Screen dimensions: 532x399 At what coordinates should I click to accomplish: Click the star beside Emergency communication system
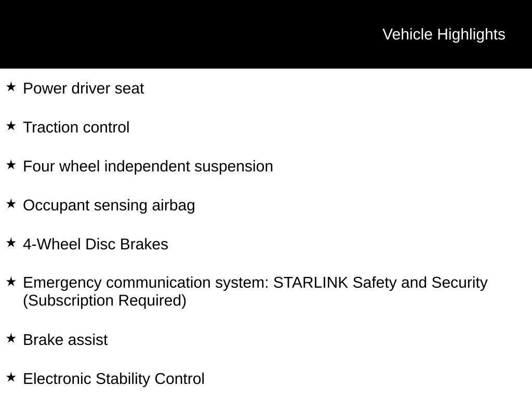click(x=11, y=281)
